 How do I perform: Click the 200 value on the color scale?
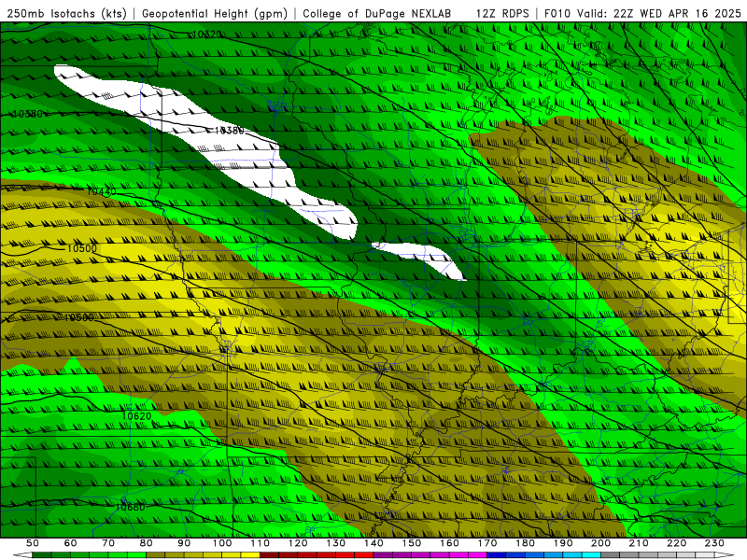point(600,543)
